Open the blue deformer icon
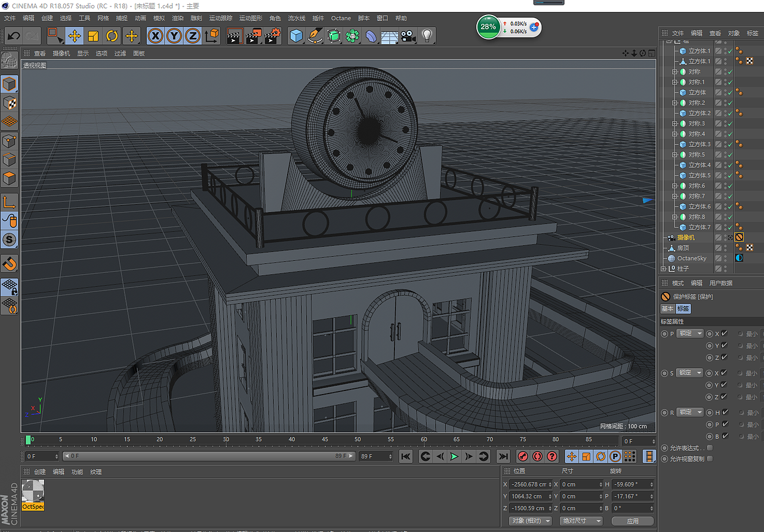 click(371, 36)
